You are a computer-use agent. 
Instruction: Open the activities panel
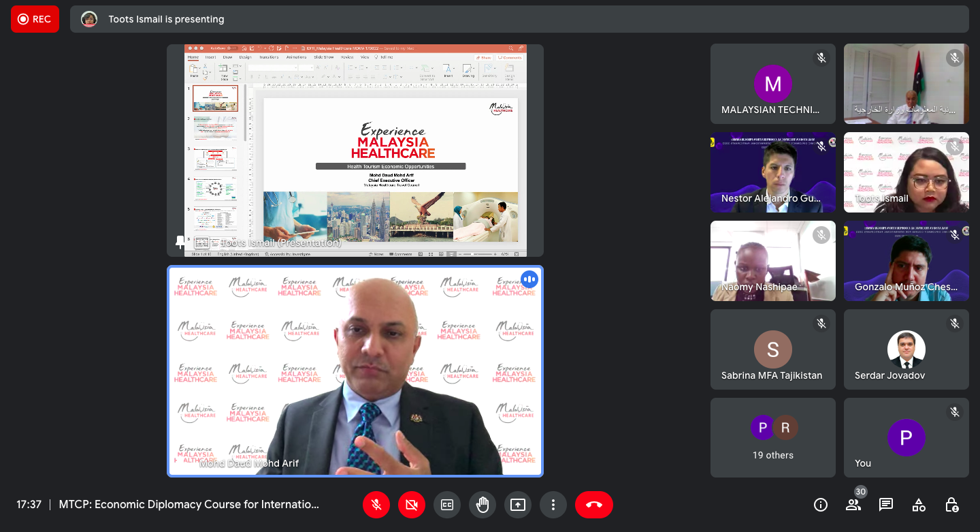click(x=919, y=505)
